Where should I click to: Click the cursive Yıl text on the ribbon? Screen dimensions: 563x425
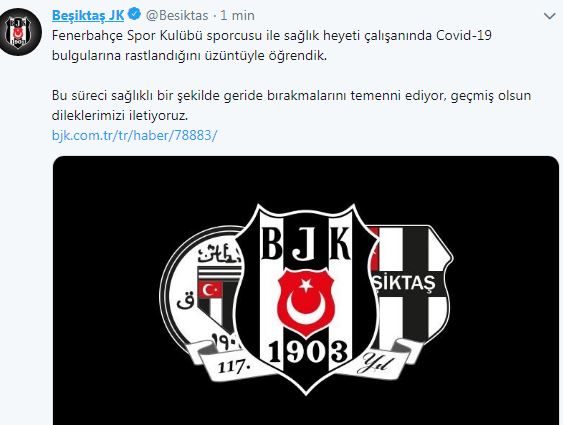(x=377, y=363)
